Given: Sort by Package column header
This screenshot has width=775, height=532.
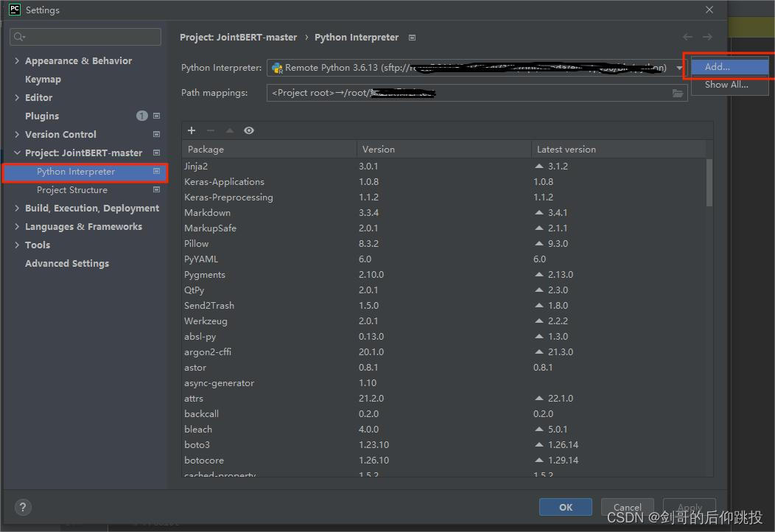Looking at the screenshot, I should [x=270, y=150].
